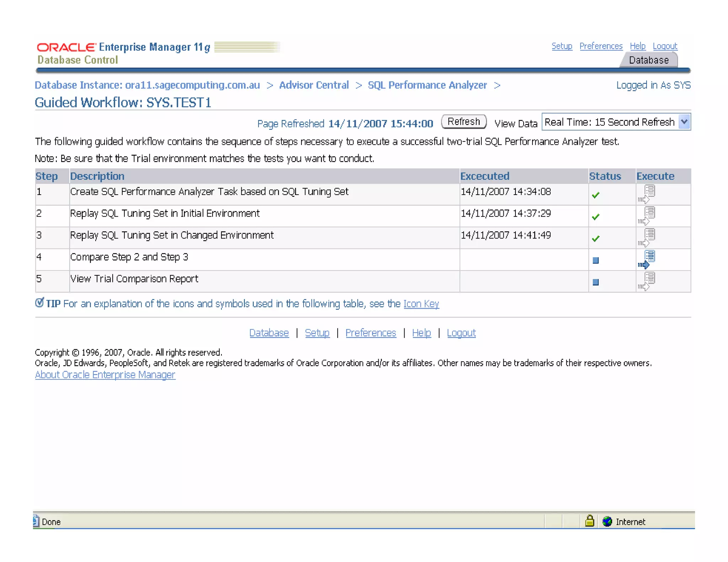Go to SQL Performance Analyzer breadcrumb
Image resolution: width=728 pixels, height=562 pixels.
click(x=427, y=85)
